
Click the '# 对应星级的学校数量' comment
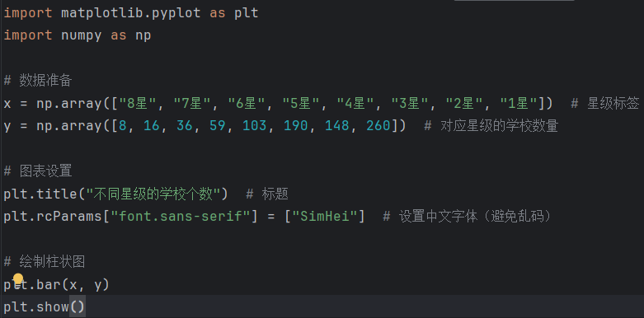point(491,125)
